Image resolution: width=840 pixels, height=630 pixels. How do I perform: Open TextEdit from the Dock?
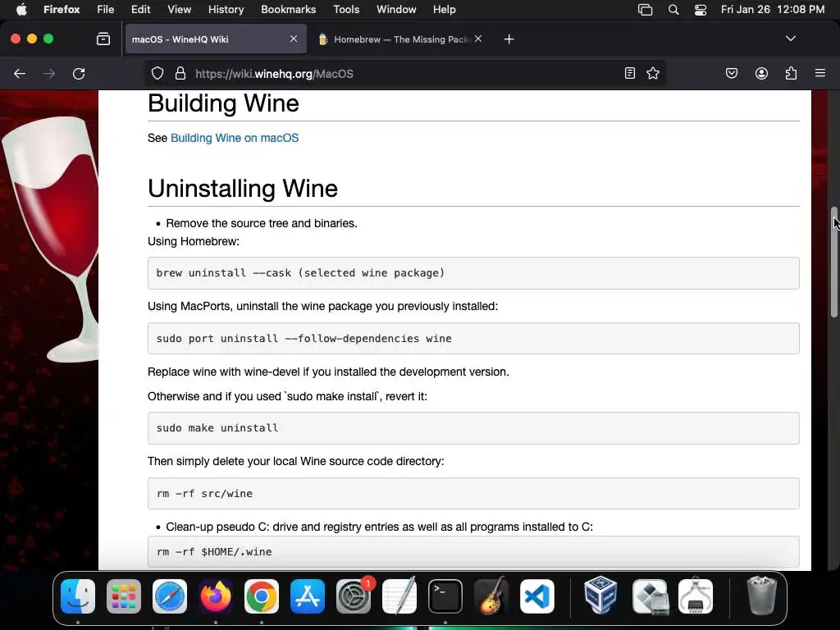pyautogui.click(x=399, y=596)
